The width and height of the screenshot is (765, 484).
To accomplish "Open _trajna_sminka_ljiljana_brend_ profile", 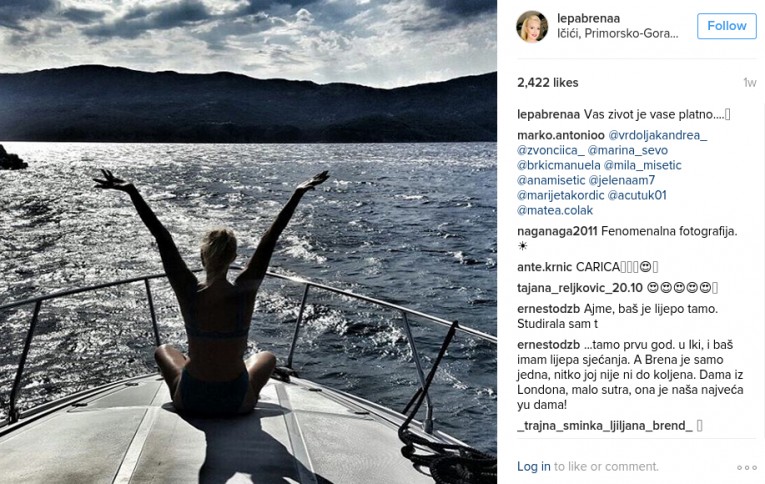I will pos(604,426).
